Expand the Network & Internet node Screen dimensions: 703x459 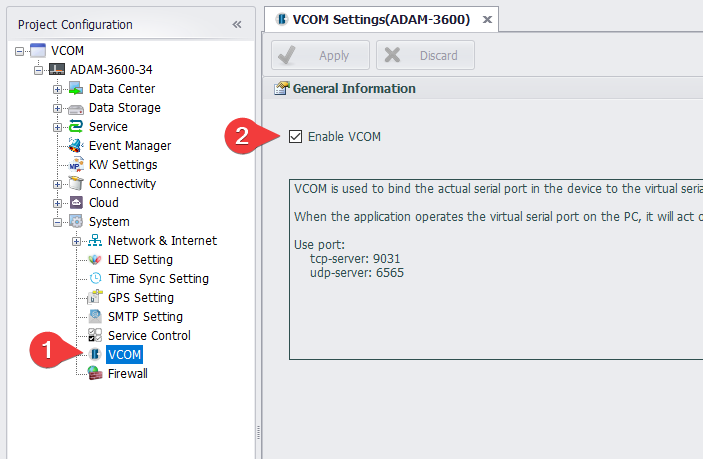point(76,241)
